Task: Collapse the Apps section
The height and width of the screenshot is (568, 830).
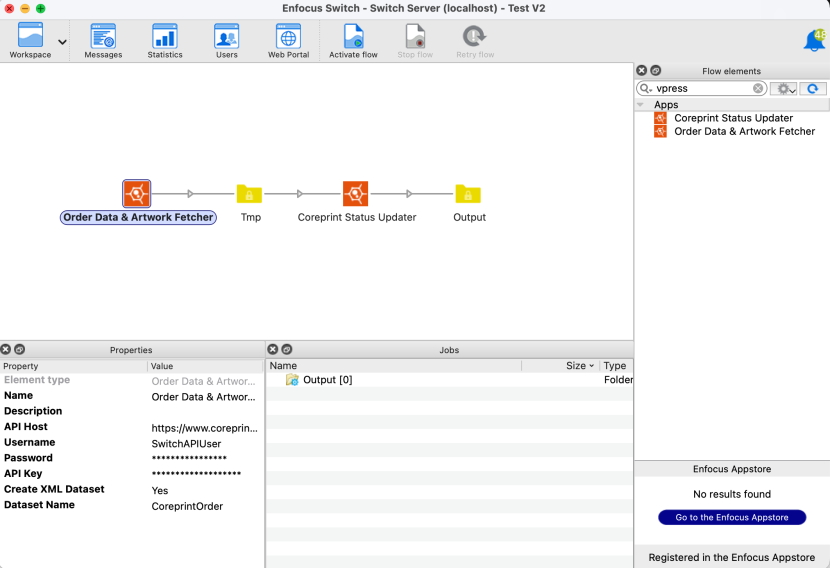Action: pos(641,104)
